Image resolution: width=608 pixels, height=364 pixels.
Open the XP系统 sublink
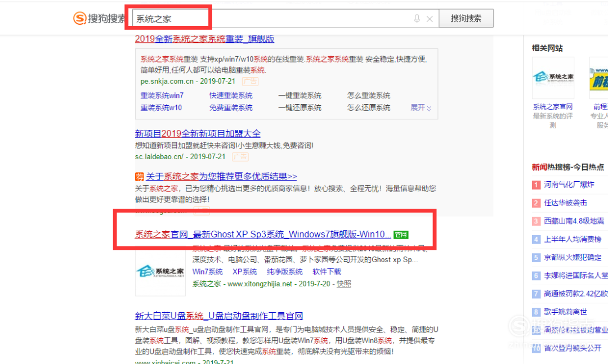coord(245,272)
